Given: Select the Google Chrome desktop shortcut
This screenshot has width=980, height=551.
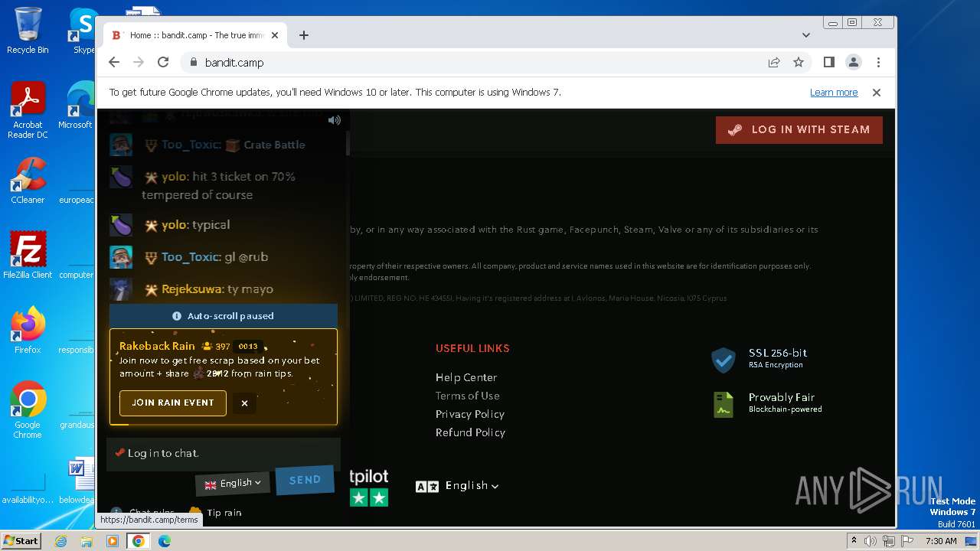Looking at the screenshot, I should pyautogui.click(x=28, y=410).
